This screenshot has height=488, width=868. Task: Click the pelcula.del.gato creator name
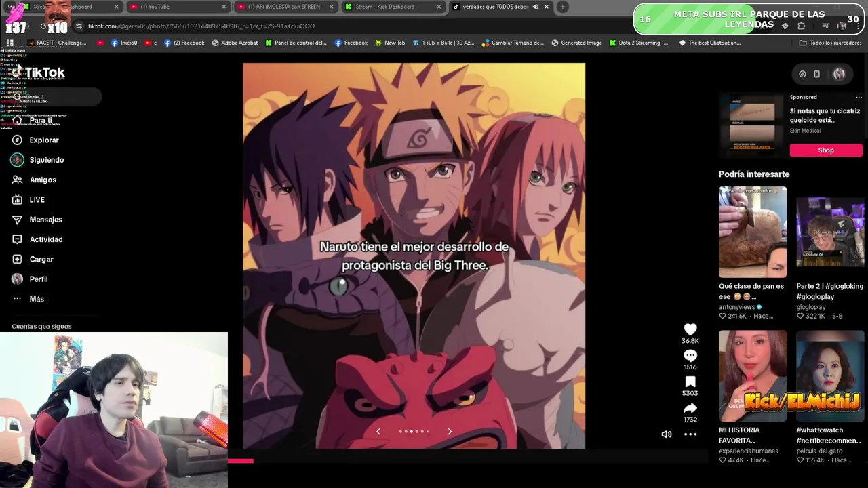coord(819,451)
